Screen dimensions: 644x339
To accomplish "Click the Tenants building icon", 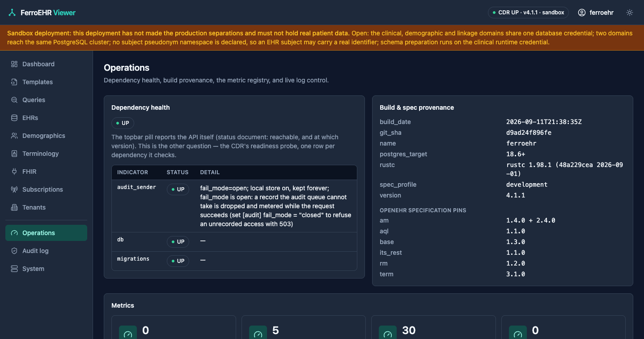I will click(14, 207).
